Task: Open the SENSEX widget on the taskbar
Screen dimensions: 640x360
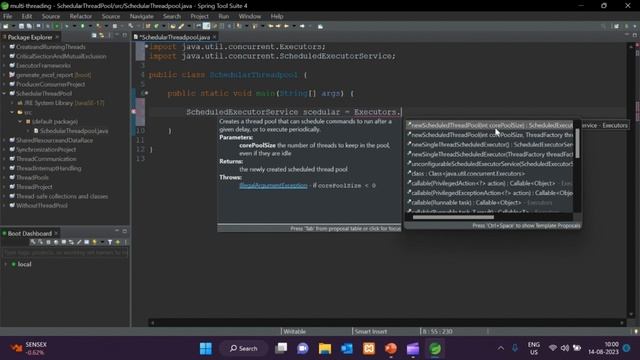Action: point(29,348)
